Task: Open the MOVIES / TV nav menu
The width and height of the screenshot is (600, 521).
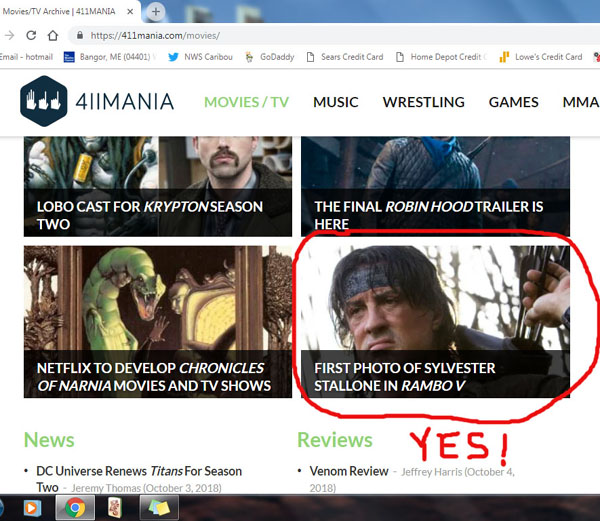Action: [x=246, y=102]
